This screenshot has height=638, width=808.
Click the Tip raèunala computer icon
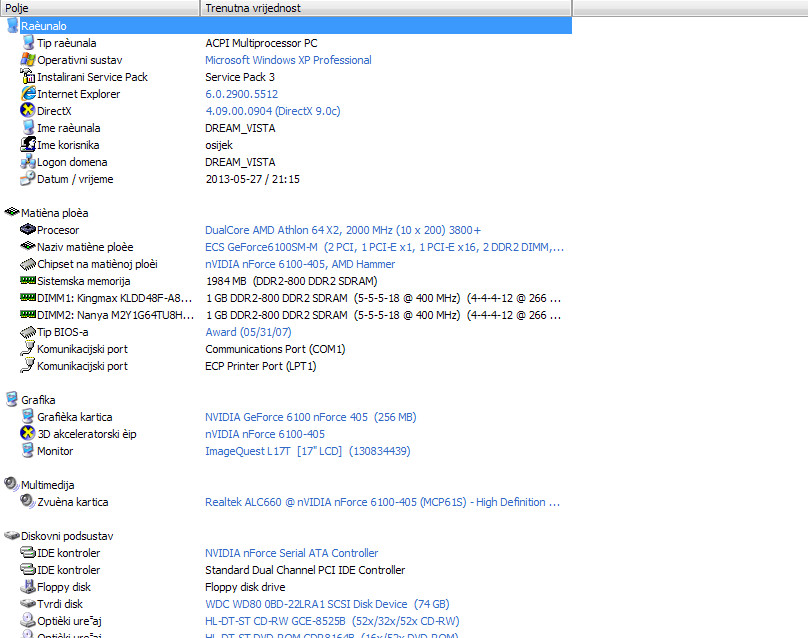click(x=28, y=43)
